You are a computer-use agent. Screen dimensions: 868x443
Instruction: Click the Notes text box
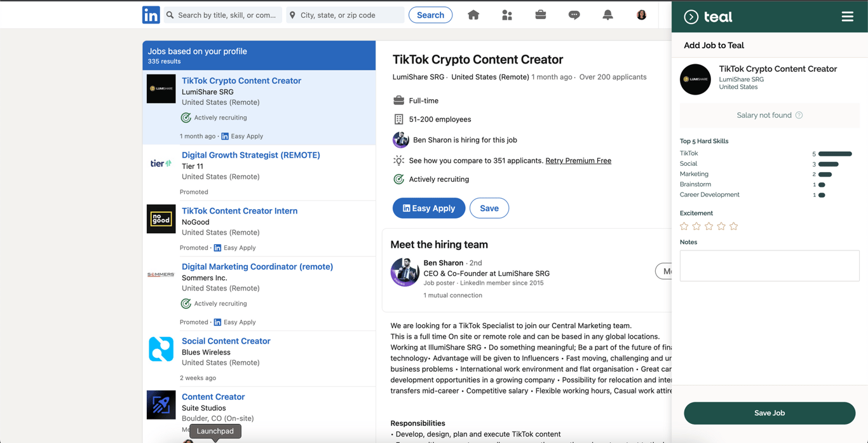[770, 266]
